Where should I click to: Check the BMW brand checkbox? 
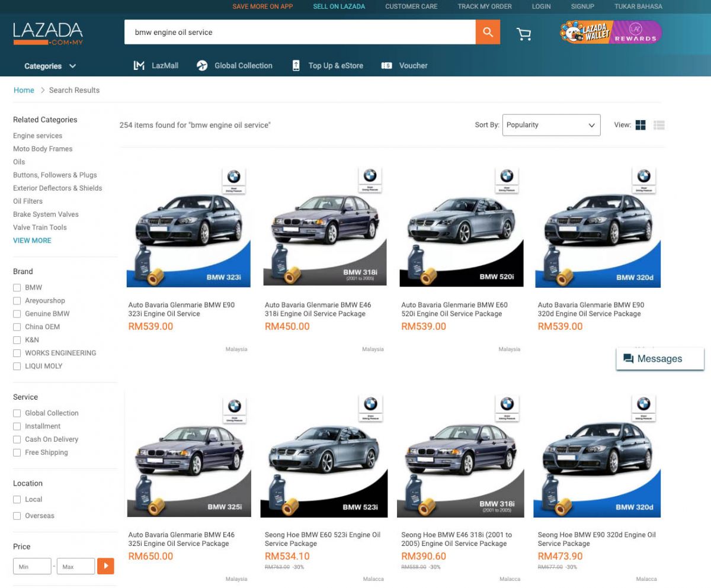click(x=17, y=288)
